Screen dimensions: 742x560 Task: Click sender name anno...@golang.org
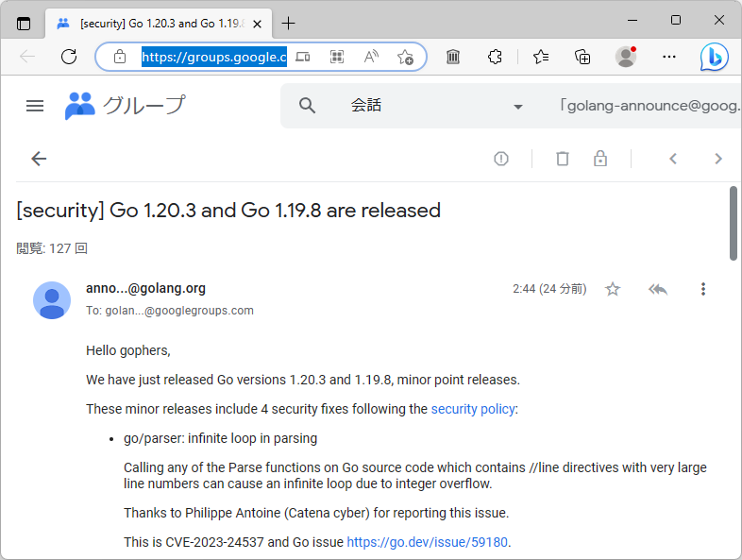pos(145,288)
